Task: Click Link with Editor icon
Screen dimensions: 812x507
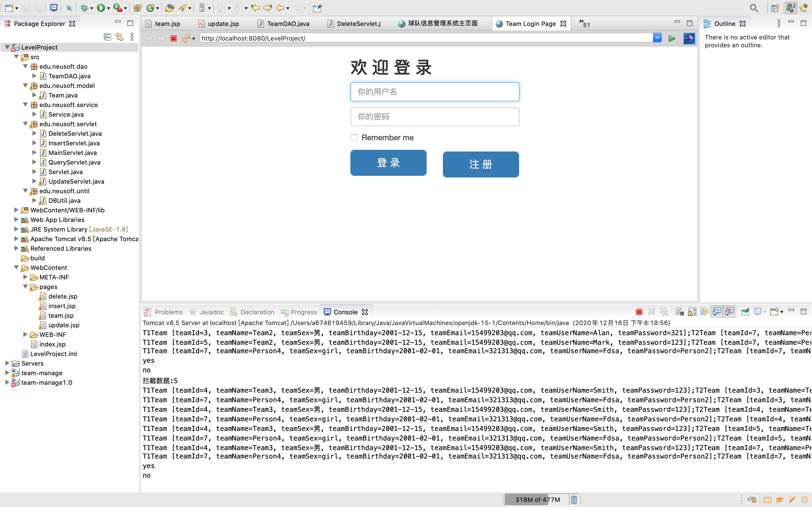Action: [x=120, y=37]
